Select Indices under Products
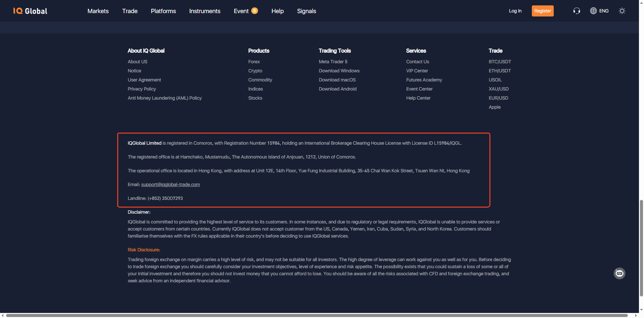Viewport: 644px width, 318px height. 255,89
